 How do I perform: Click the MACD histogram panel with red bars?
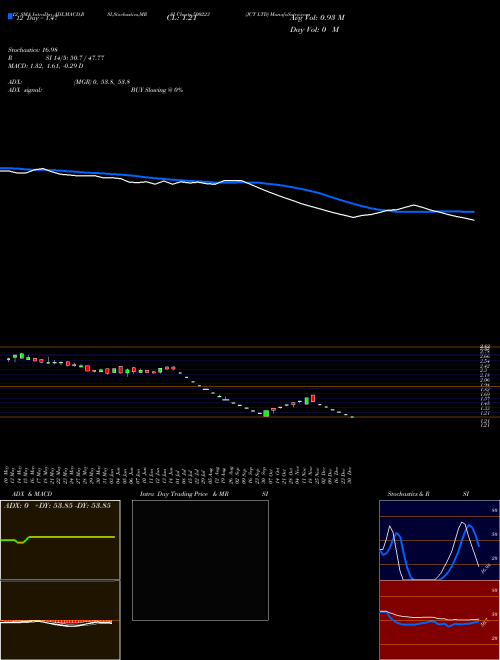60,620
